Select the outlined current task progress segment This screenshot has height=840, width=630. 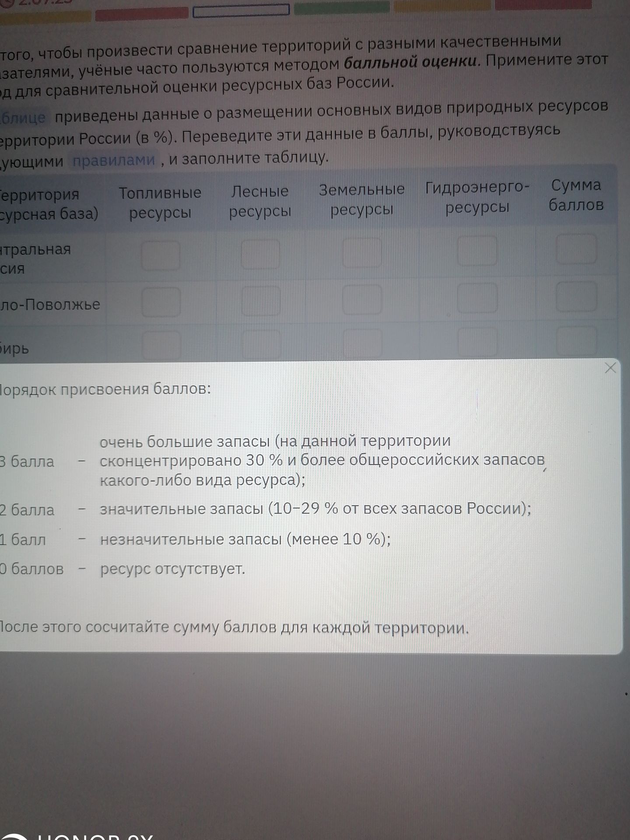tap(241, 10)
